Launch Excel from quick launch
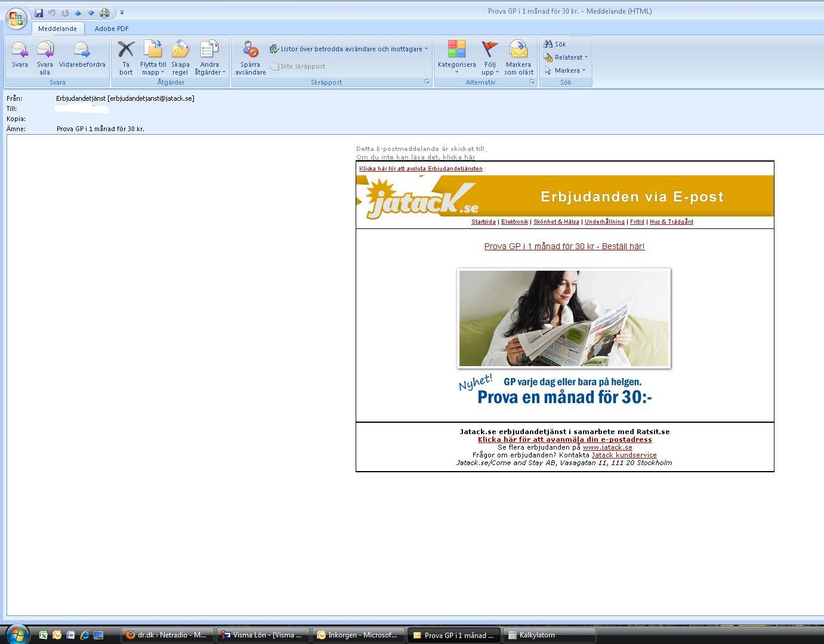Viewport: 824px width, 644px height. point(43,635)
